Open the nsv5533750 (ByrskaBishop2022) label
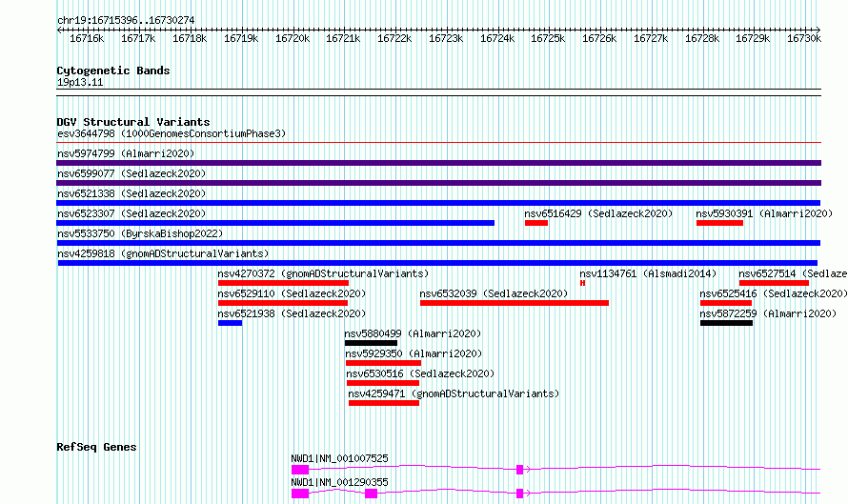 point(140,233)
